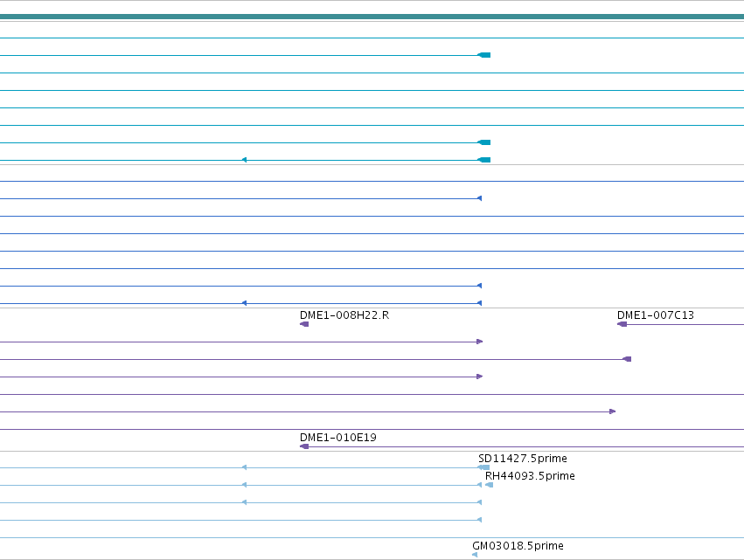Viewport: 744px width, 560px height.
Task: Click the DME1-010E19 feature label
Action: 337,438
